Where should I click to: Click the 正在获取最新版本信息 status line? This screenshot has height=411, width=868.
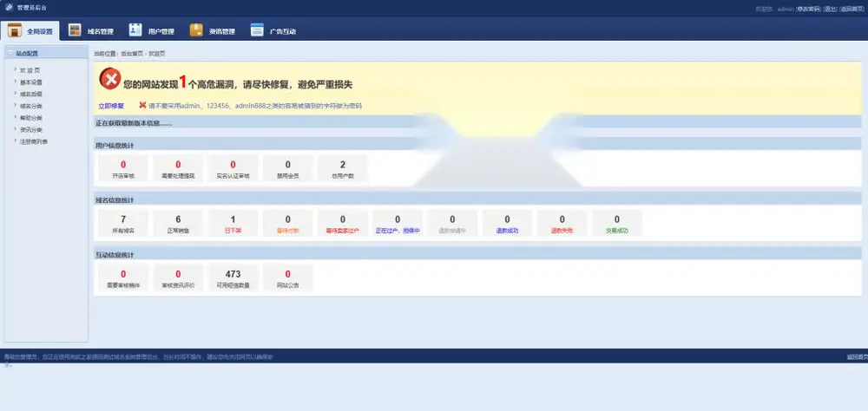134,123
